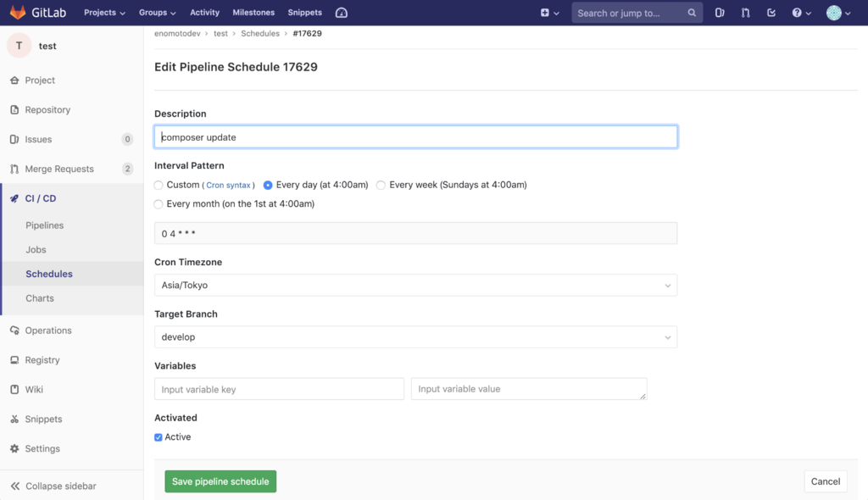Expand the help menu dropdown arrow

(808, 14)
